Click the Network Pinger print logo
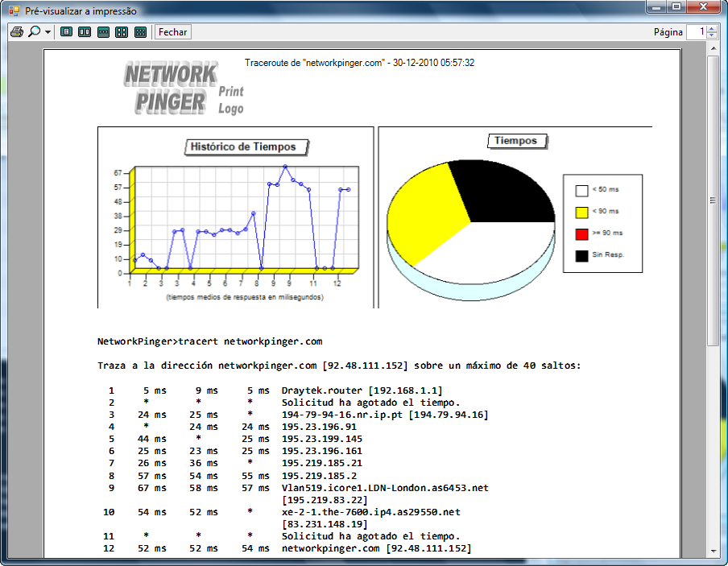The width and height of the screenshot is (728, 566). [184, 89]
